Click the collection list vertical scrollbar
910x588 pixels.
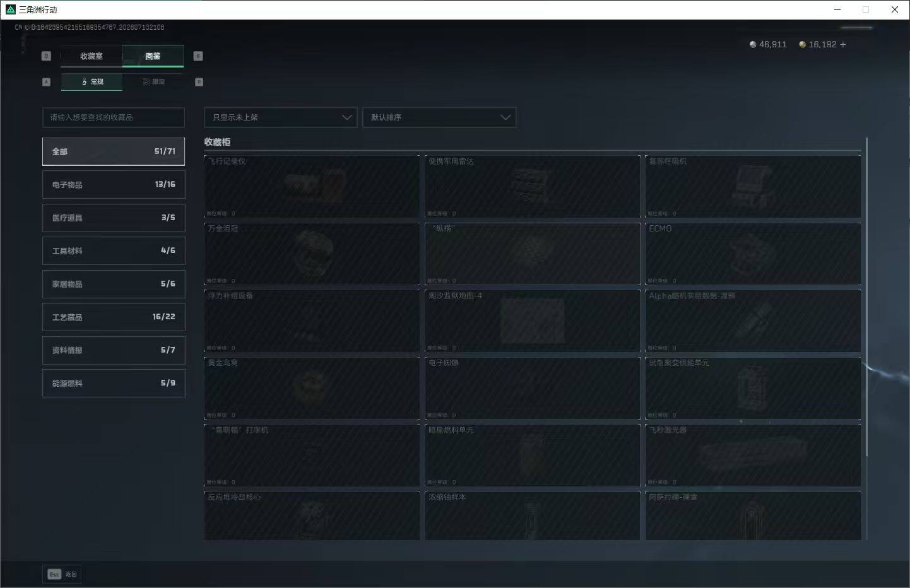click(x=867, y=297)
